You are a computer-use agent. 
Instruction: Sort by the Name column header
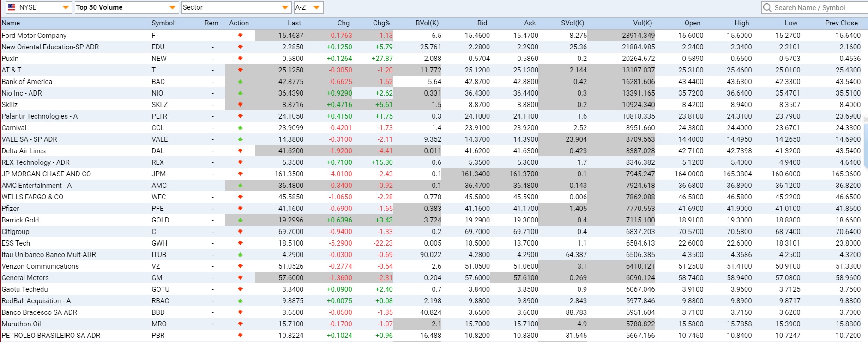[11, 23]
